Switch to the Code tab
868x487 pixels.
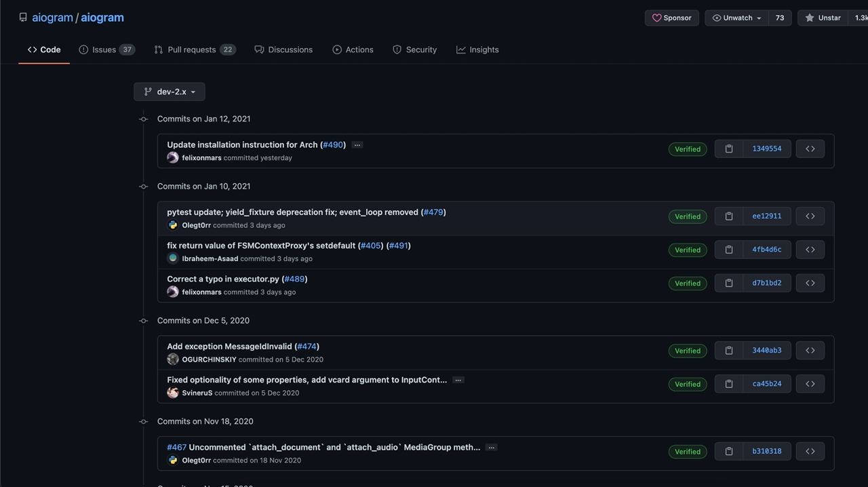coord(44,50)
